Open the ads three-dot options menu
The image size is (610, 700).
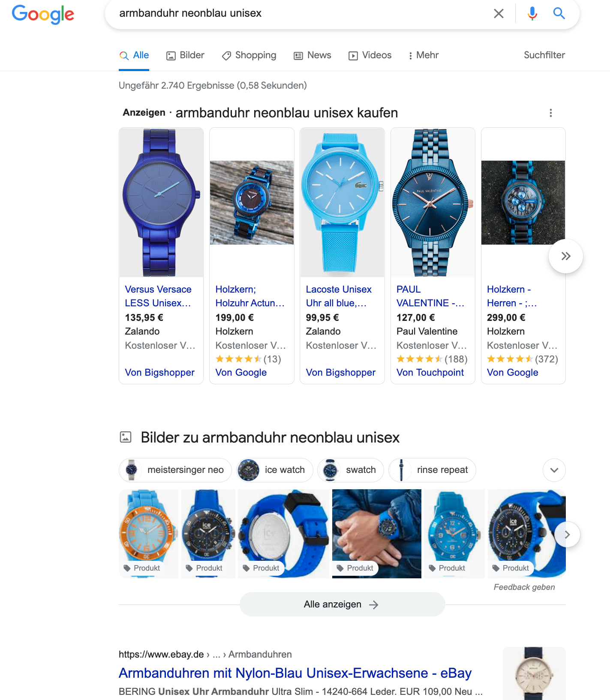click(551, 113)
